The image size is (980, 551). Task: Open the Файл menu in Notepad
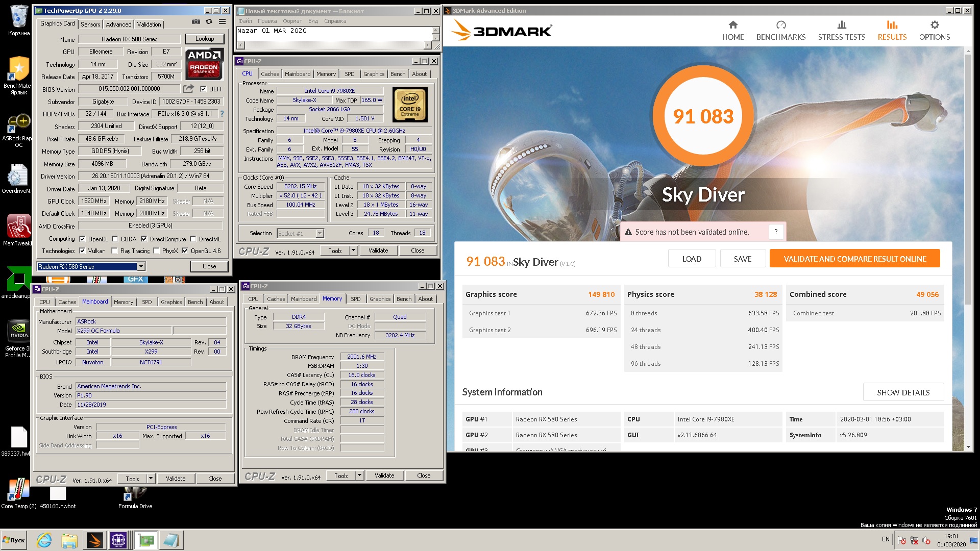pos(245,21)
